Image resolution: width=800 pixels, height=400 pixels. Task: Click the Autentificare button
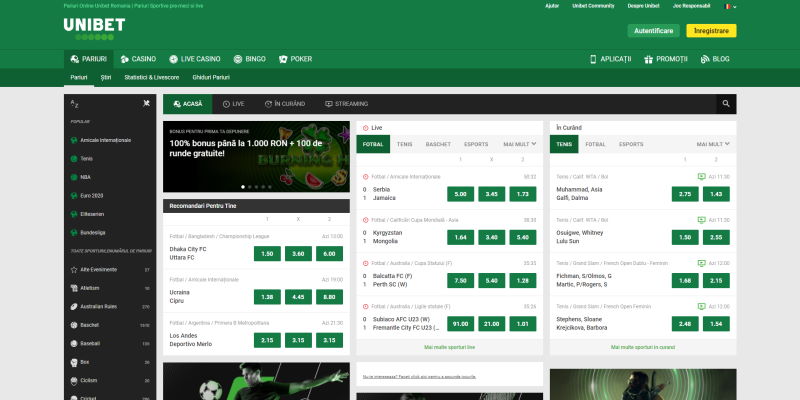(654, 31)
